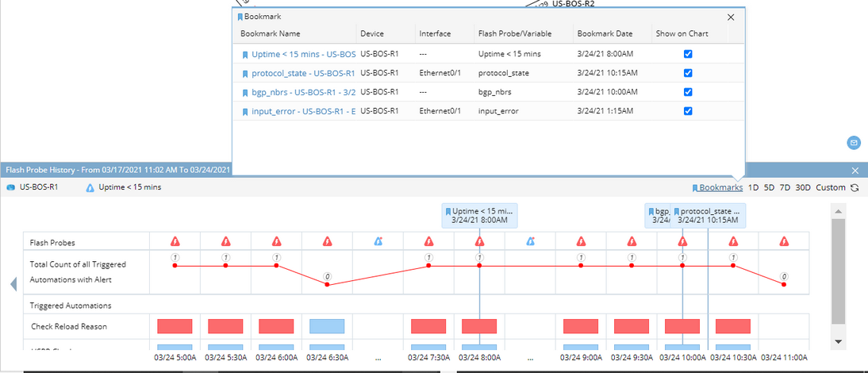Click the red Check Reload Reason block at 5:00A
868x373 pixels.
175,326
